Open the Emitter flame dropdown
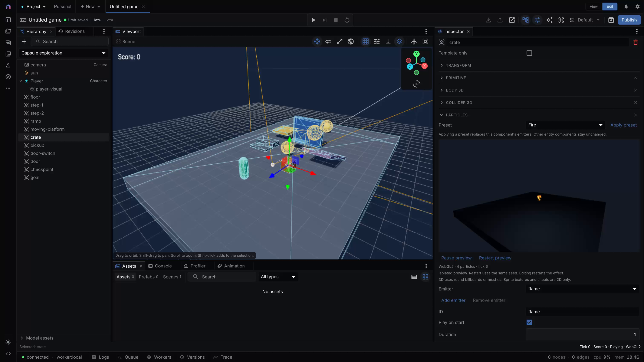Viewport: 644px width, 362px height. pos(582,289)
